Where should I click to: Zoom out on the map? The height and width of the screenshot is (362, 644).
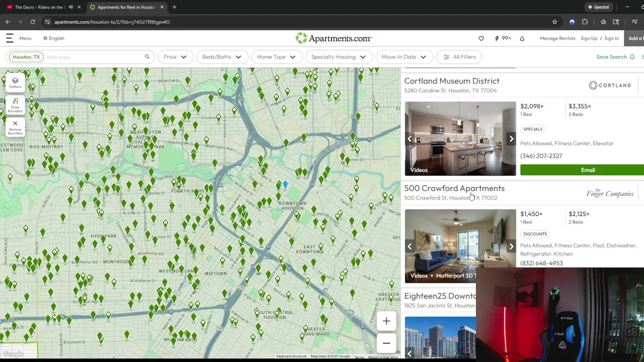click(386, 343)
